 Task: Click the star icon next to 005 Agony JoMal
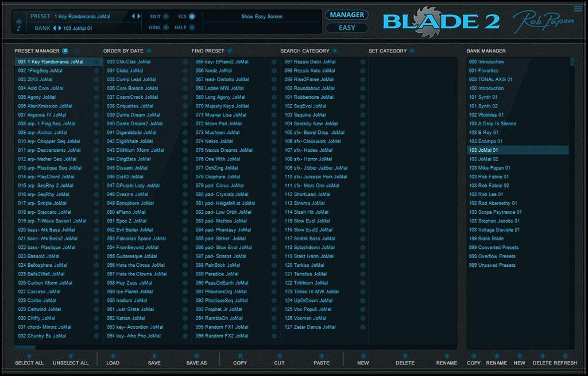point(96,97)
